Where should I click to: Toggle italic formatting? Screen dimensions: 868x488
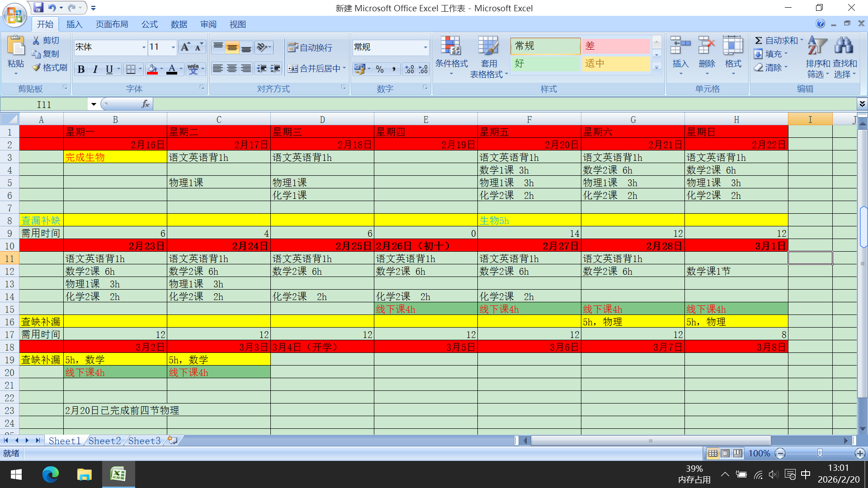95,69
